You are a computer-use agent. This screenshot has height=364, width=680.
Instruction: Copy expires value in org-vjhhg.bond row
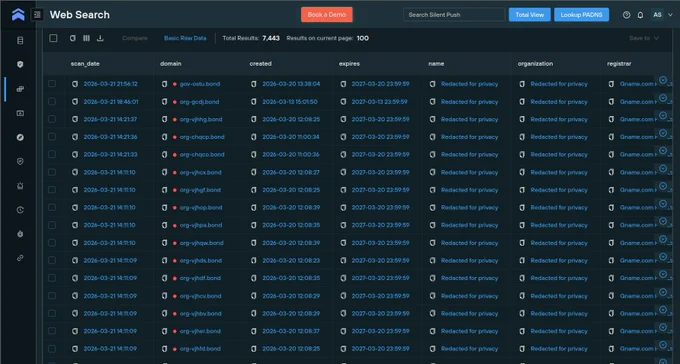[343, 119]
